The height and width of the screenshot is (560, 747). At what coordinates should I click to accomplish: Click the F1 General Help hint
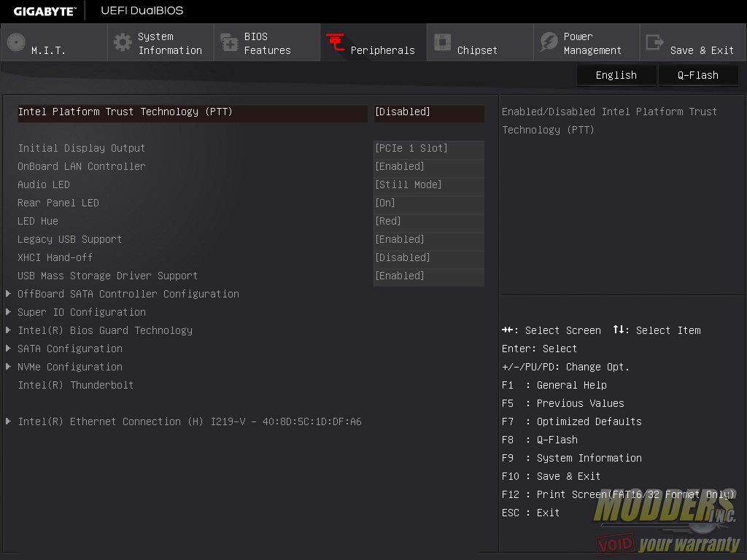tap(554, 385)
